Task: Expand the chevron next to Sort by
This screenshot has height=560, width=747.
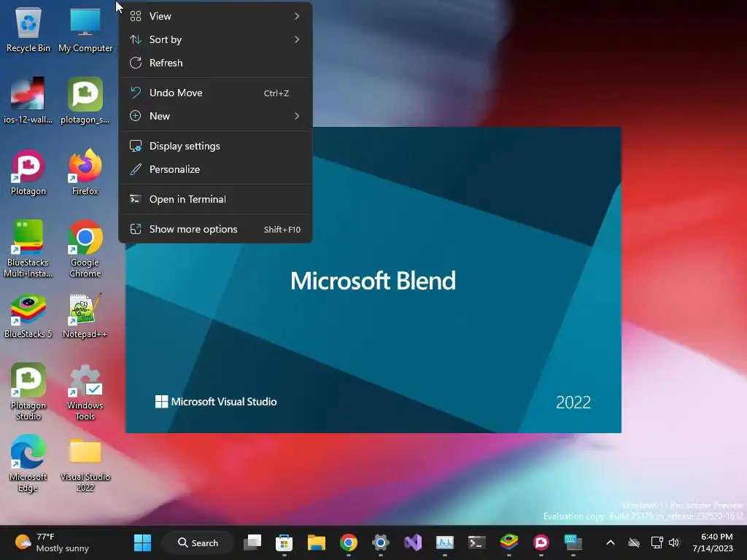Action: 297,39
